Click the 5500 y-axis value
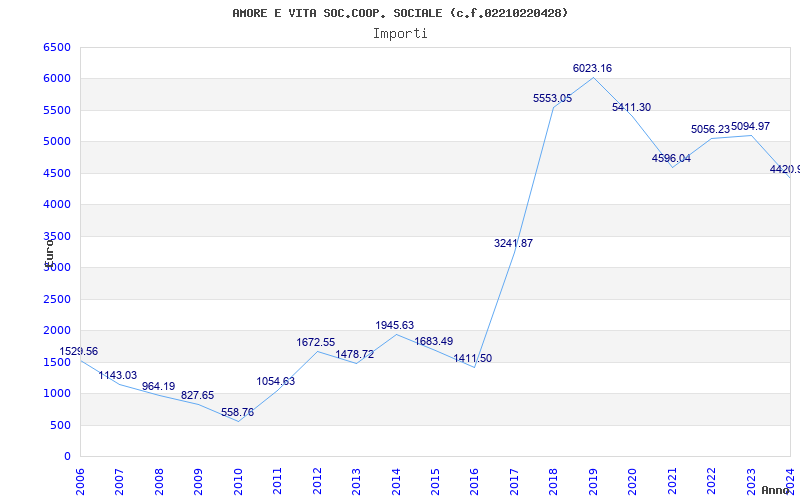Screen dimensions: 800x500 [x=57, y=110]
